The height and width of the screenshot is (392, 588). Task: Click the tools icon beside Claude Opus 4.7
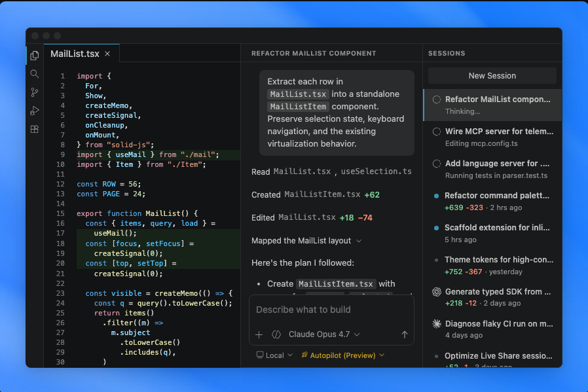[x=276, y=334]
